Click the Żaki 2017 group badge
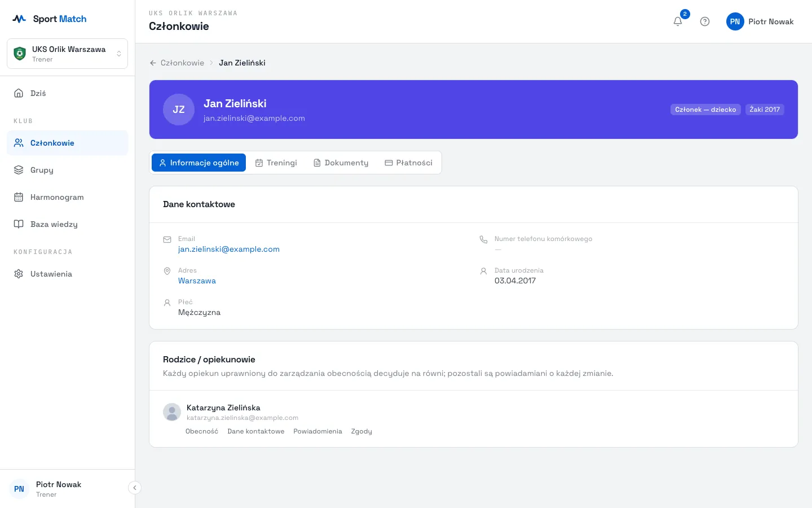The width and height of the screenshot is (812, 508). [765, 110]
